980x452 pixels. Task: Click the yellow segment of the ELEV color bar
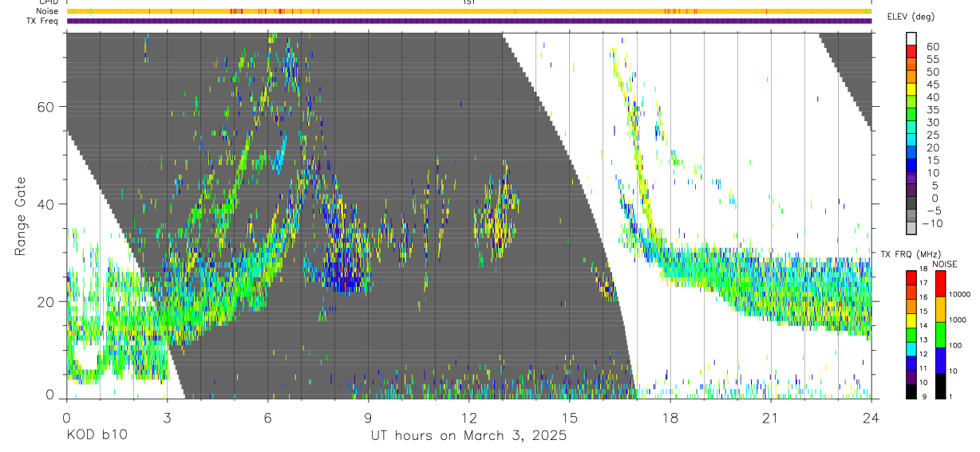[x=911, y=91]
